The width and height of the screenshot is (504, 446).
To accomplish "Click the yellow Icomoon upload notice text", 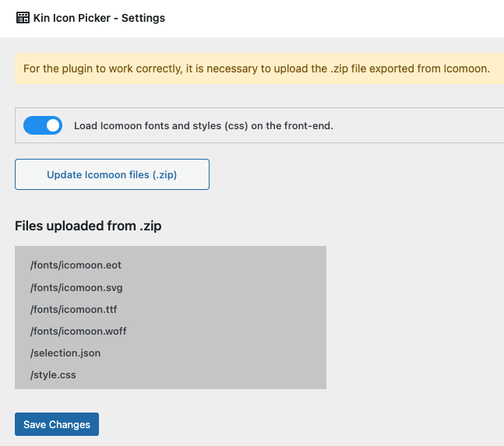I will [x=256, y=68].
